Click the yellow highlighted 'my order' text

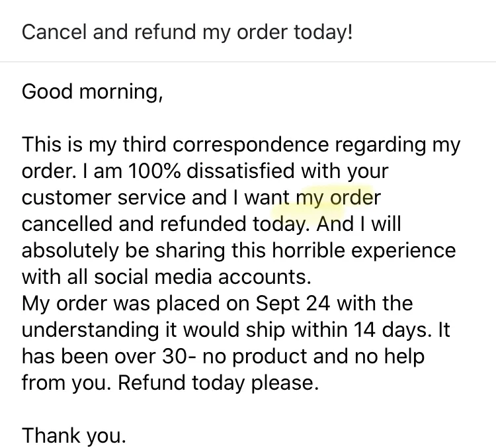(x=338, y=199)
